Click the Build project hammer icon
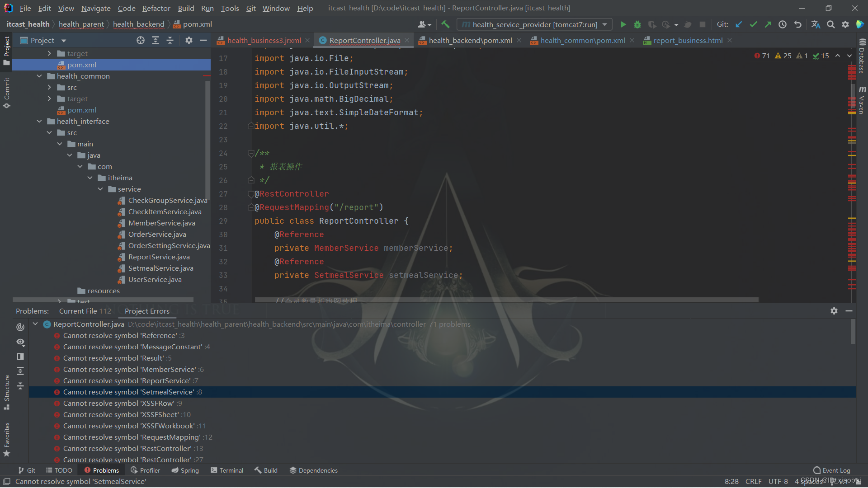Viewport: 868px width, 488px height. click(x=445, y=24)
